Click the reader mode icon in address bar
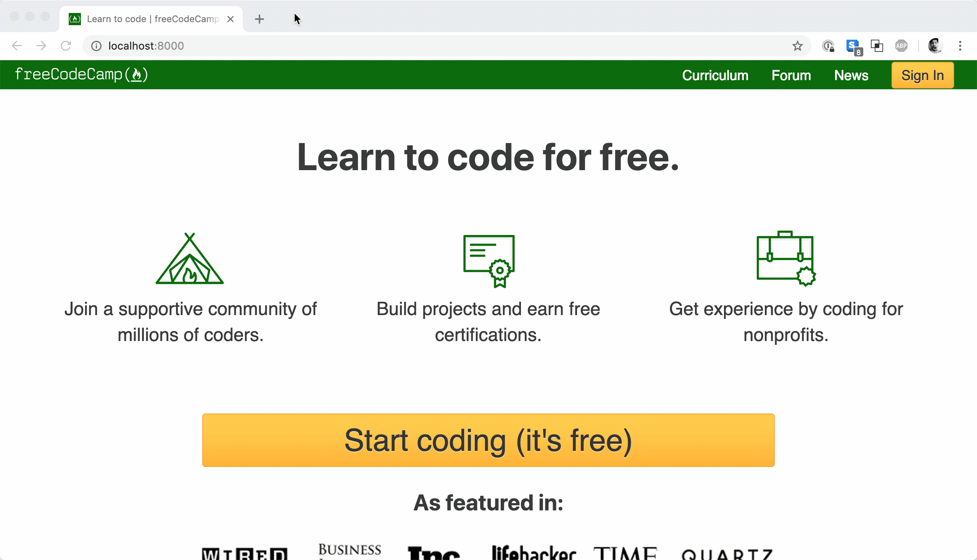977x560 pixels. tap(876, 46)
